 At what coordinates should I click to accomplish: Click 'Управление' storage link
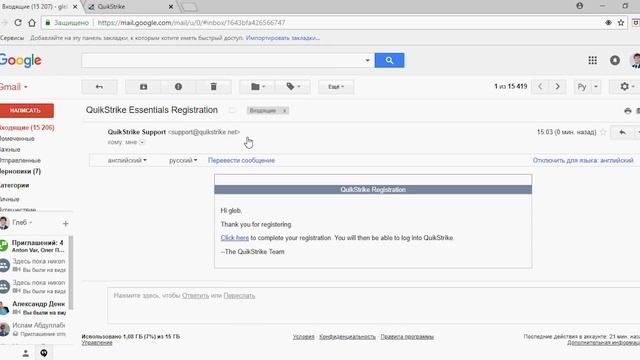[x=97, y=343]
